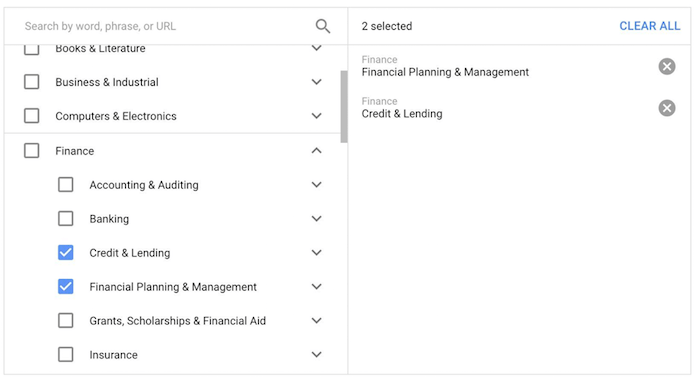This screenshot has height=380, width=700.
Task: Click the CLEAR ALL link
Action: coord(650,26)
